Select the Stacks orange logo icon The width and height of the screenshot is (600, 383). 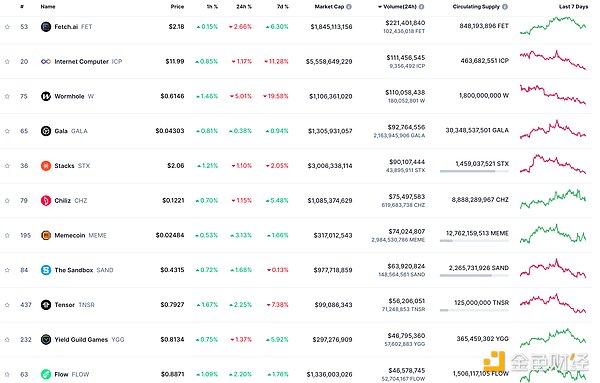click(x=46, y=166)
